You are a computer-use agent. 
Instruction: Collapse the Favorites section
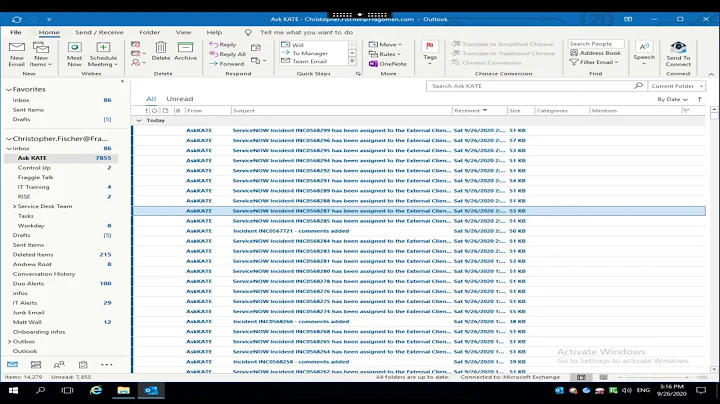coord(9,90)
